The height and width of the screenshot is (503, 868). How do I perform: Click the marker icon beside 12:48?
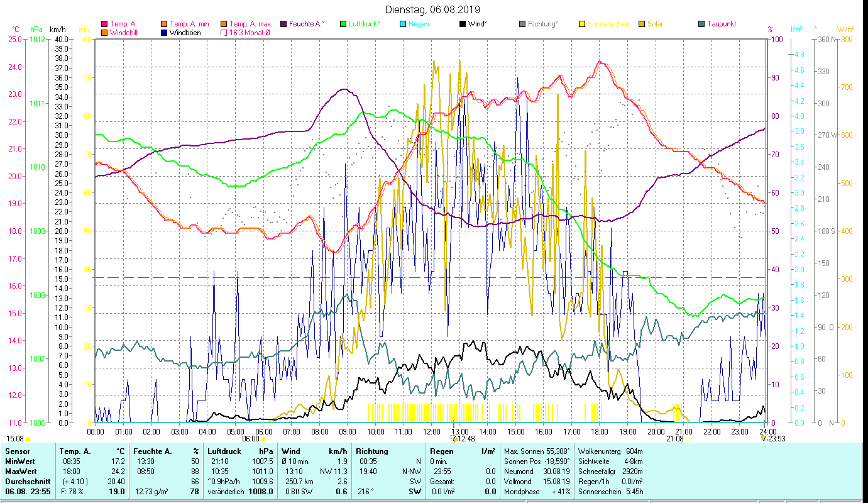[454, 439]
